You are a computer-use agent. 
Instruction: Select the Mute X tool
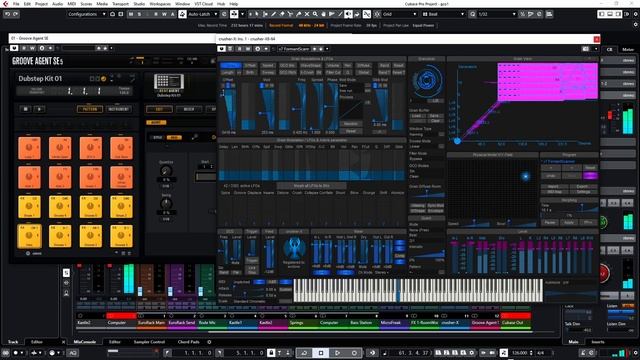point(307,14)
